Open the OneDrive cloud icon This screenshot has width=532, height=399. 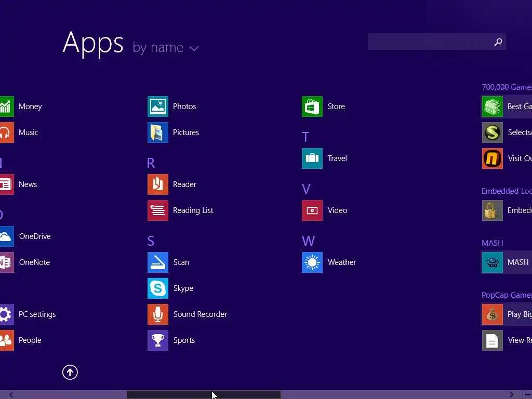7,236
